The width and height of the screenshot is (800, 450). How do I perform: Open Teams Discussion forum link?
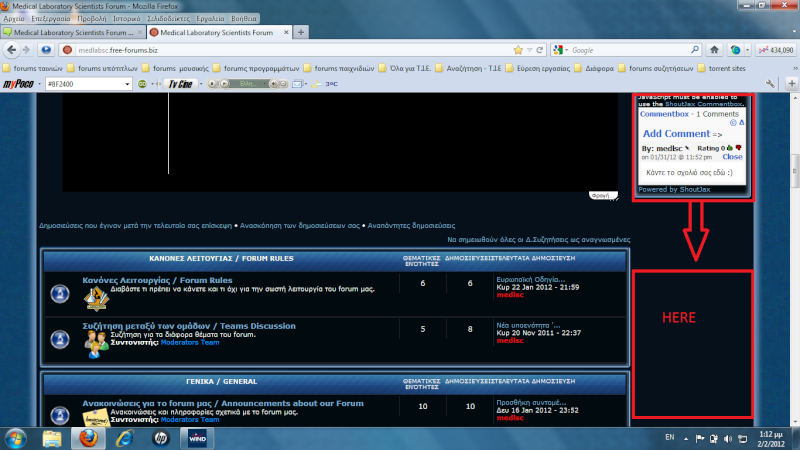tap(189, 326)
